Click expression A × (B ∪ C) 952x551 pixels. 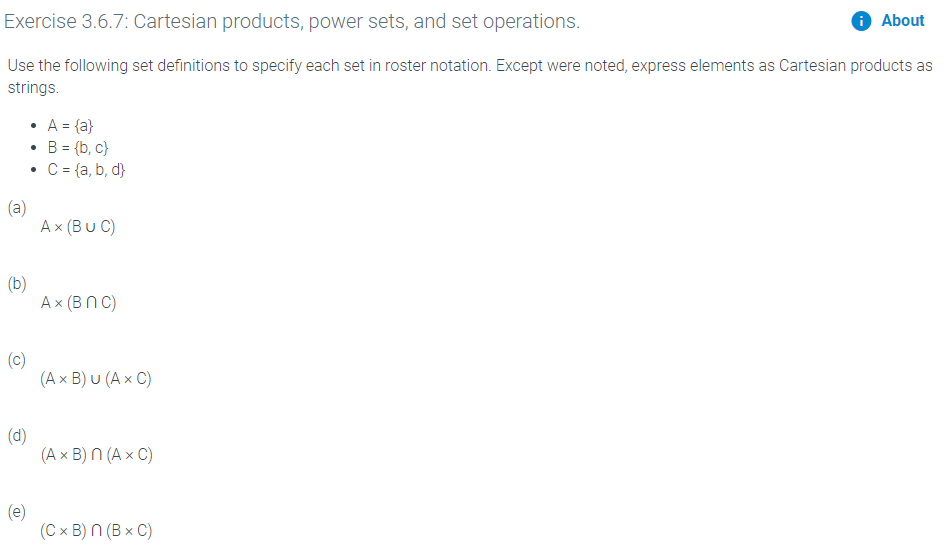coord(78,227)
